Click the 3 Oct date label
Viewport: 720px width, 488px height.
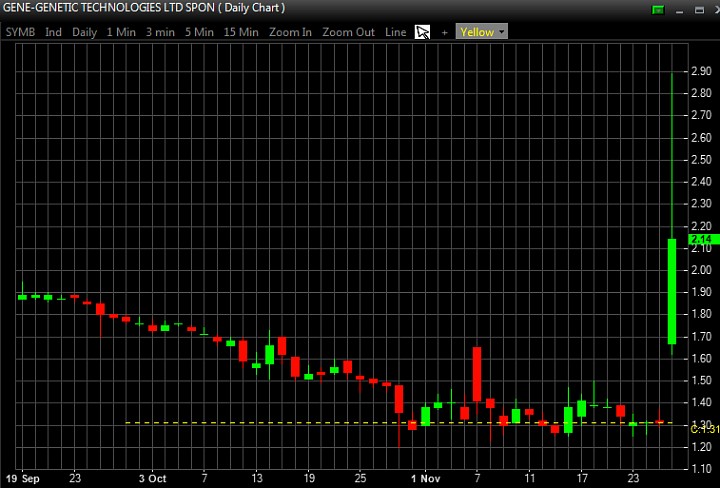(152, 478)
